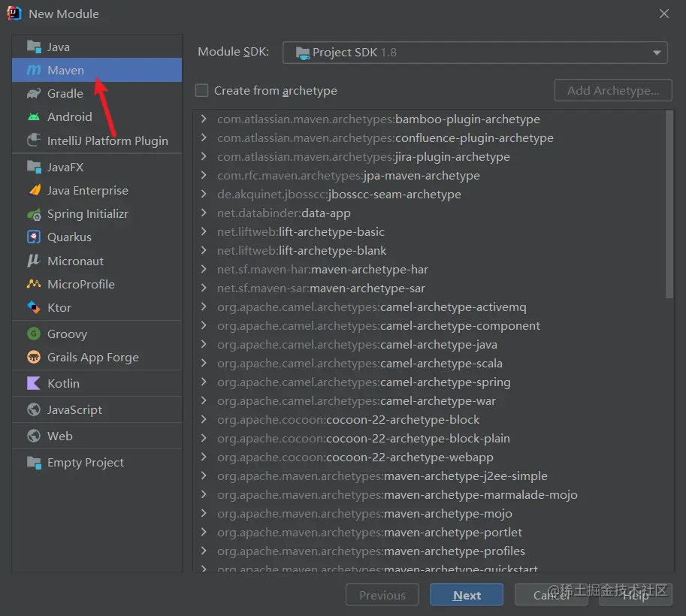
Task: Click the JavaScript globe icon
Action: click(x=34, y=409)
